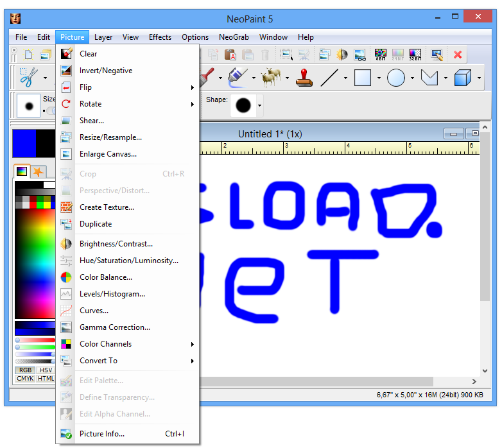This screenshot has width=502, height=448.
Task: Select Duplicate in Picture menu
Action: [x=127, y=224]
